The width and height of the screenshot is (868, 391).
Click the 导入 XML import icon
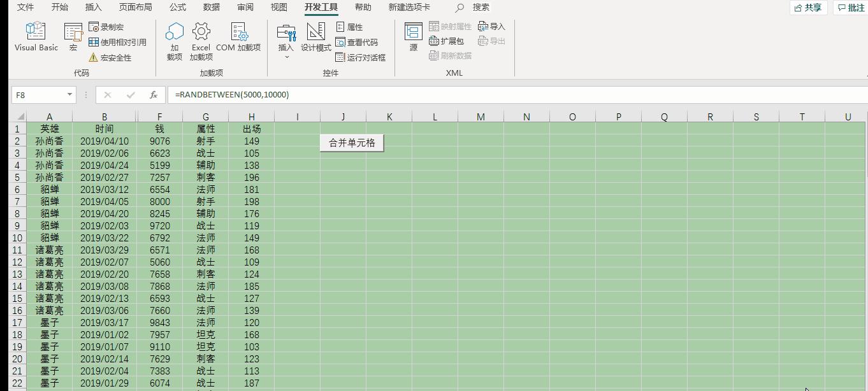(491, 26)
